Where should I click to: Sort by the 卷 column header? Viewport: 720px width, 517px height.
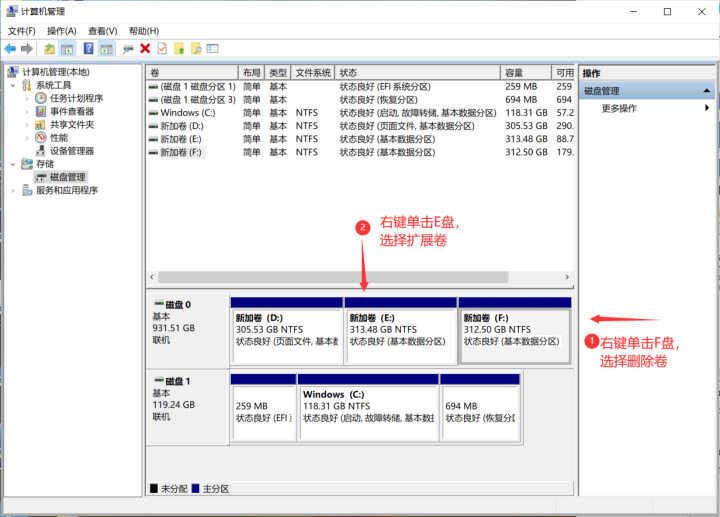pyautogui.click(x=192, y=73)
